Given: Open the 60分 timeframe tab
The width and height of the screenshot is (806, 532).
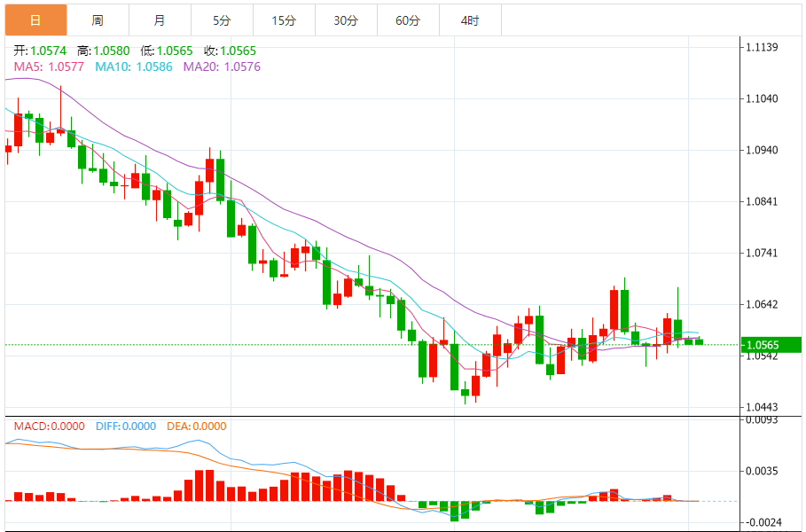Looking at the screenshot, I should 408,20.
